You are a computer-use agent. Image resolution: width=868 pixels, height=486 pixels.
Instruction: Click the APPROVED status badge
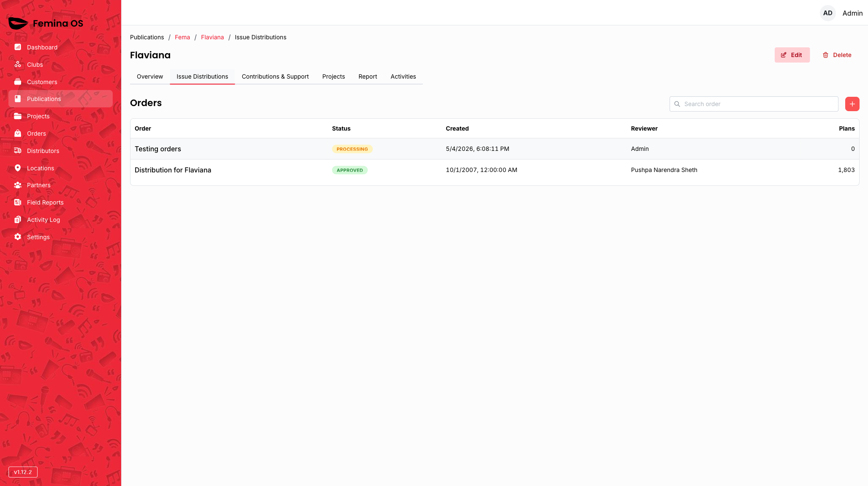click(x=350, y=170)
